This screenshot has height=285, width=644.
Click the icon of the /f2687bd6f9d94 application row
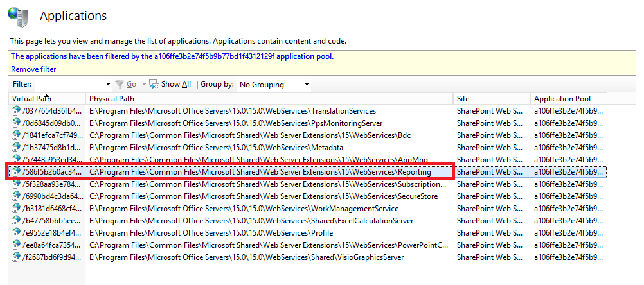(16, 257)
